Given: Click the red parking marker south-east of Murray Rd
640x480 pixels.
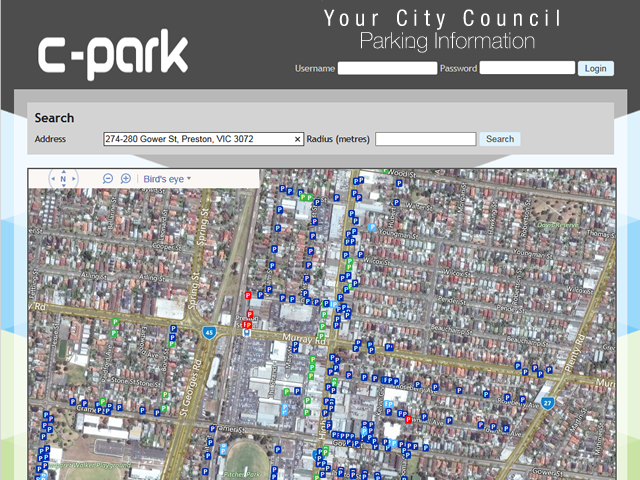Looking at the screenshot, I should coord(408,420).
